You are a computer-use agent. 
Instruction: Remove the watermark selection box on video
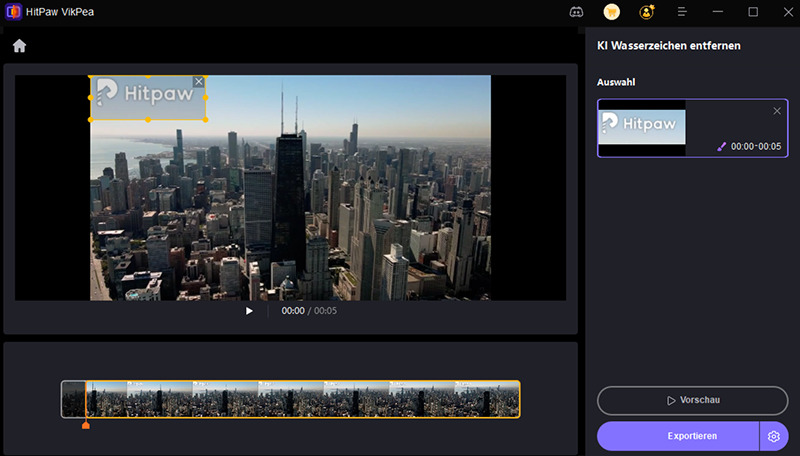point(198,82)
